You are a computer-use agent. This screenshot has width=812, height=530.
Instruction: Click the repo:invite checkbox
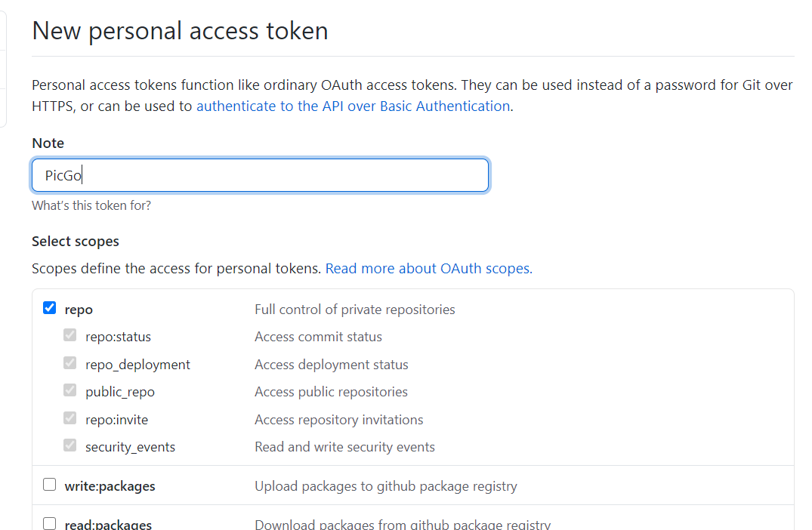tap(70, 418)
